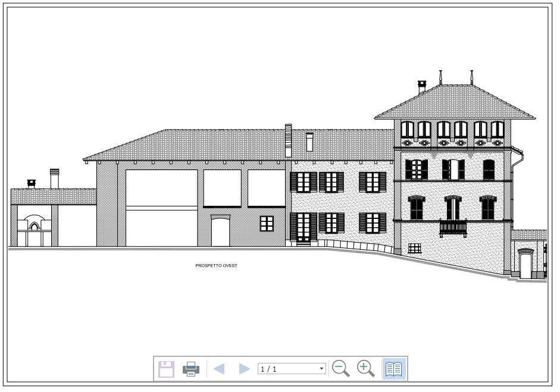Image resolution: width=560 pixels, height=392 pixels.
Task: Click the PROSPETTO OVEST label
Action: pyautogui.click(x=216, y=266)
